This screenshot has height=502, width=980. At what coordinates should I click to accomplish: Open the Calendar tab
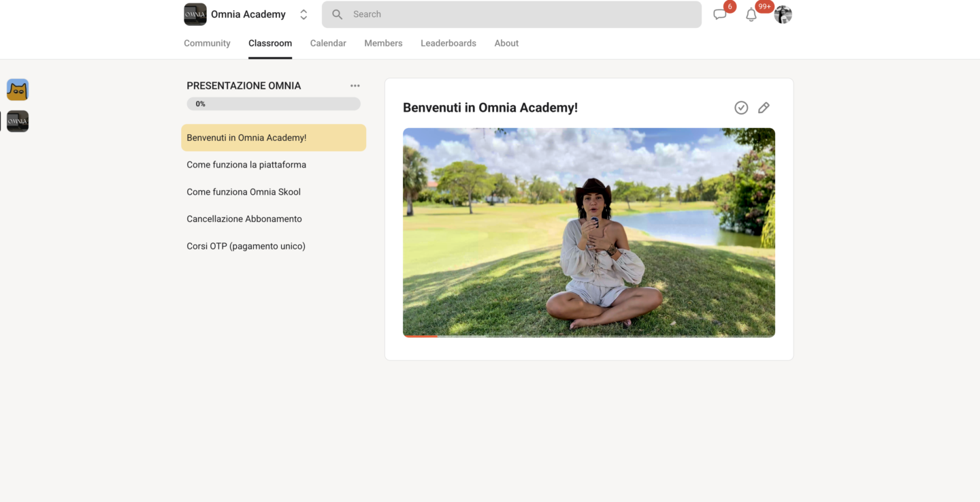pos(328,43)
